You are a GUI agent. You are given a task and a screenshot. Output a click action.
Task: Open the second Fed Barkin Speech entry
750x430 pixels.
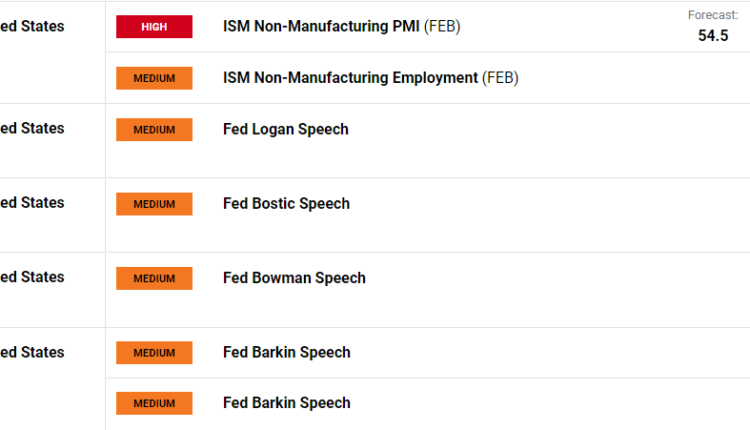(x=286, y=403)
